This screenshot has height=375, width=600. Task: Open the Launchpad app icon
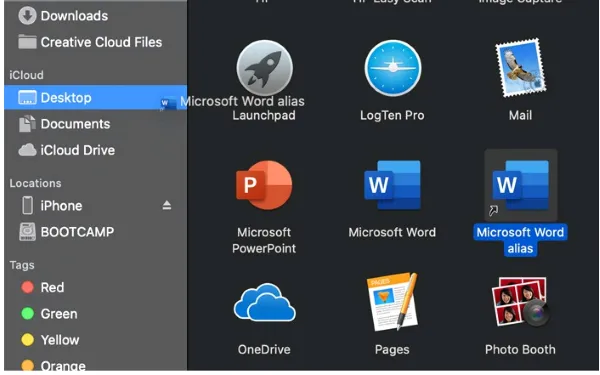coord(264,68)
